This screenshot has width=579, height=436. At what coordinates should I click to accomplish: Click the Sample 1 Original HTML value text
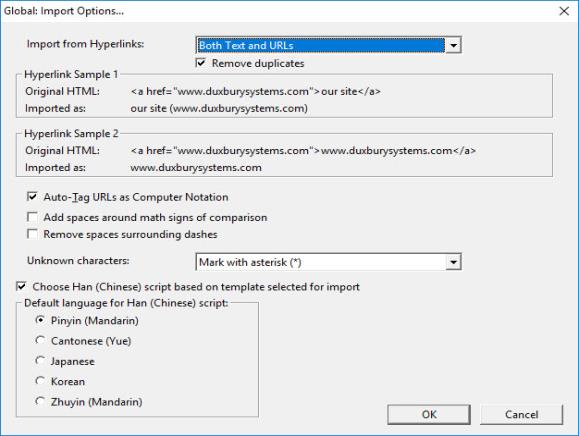pos(256,91)
